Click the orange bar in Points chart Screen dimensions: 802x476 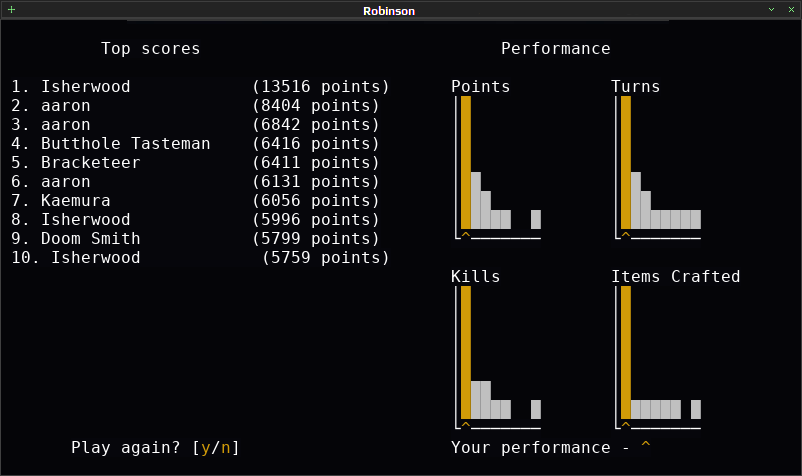point(465,163)
